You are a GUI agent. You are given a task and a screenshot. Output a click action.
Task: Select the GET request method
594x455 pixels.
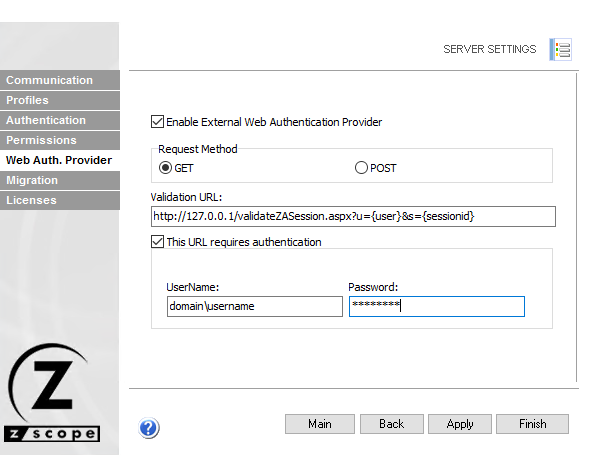coord(165,167)
